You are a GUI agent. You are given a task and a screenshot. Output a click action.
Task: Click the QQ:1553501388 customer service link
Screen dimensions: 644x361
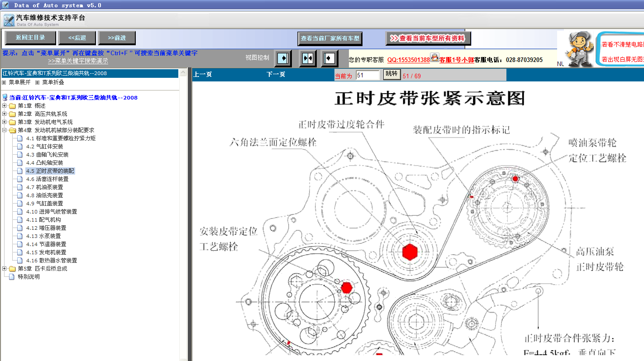408,60
